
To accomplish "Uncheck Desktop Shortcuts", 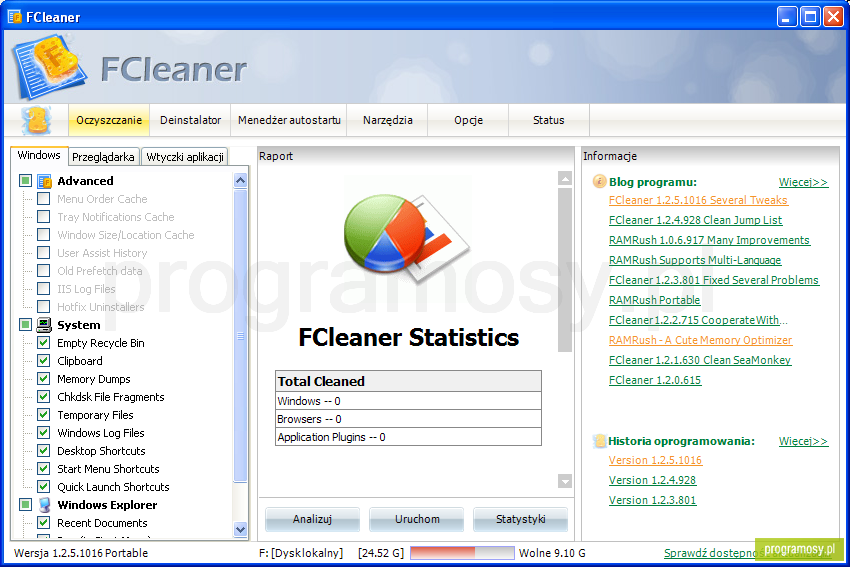I will [x=43, y=450].
